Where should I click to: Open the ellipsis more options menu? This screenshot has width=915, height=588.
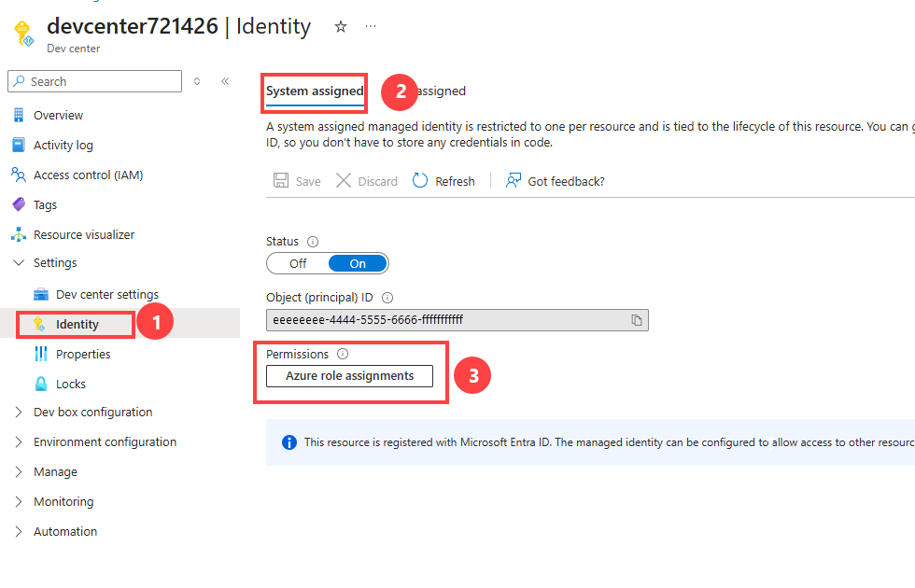point(371,27)
